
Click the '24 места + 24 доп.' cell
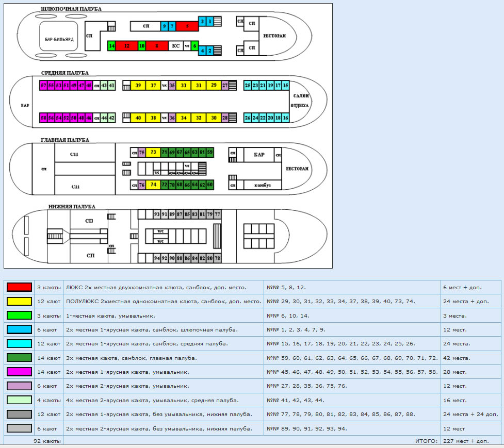pos(470,414)
